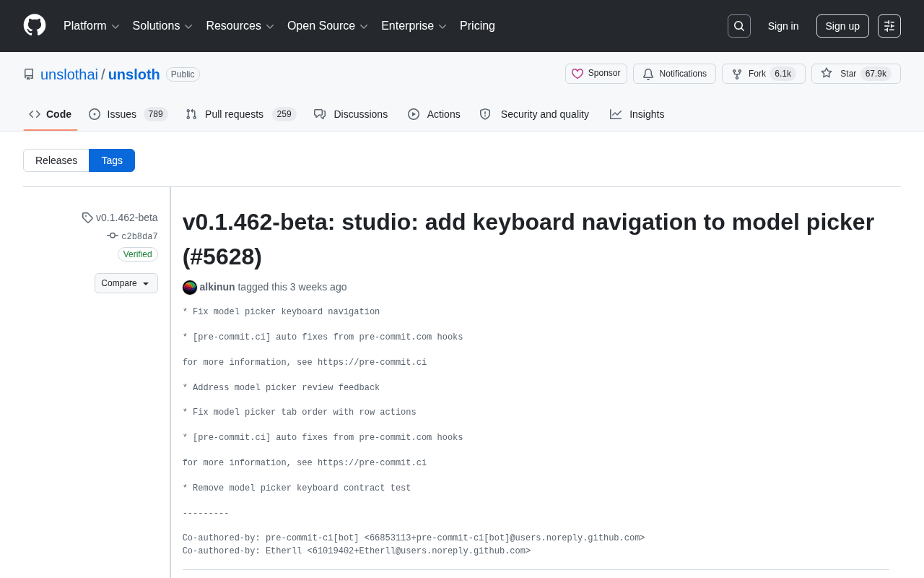Open the Discussions tab
Viewport: 924px width, 578px height.
351,114
